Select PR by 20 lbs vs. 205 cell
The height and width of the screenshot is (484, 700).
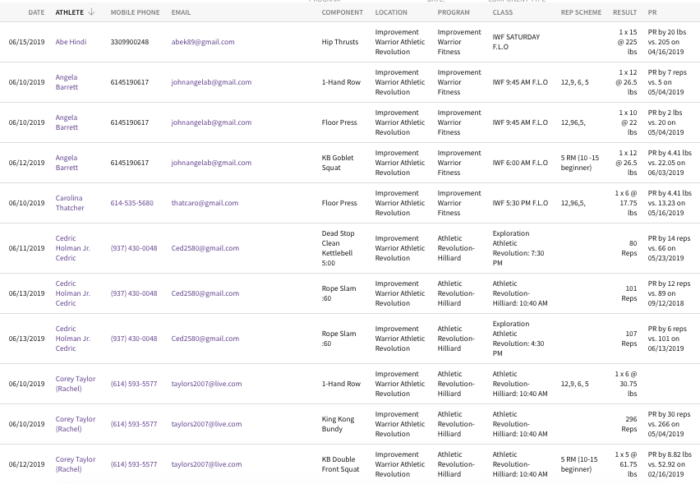667,42
